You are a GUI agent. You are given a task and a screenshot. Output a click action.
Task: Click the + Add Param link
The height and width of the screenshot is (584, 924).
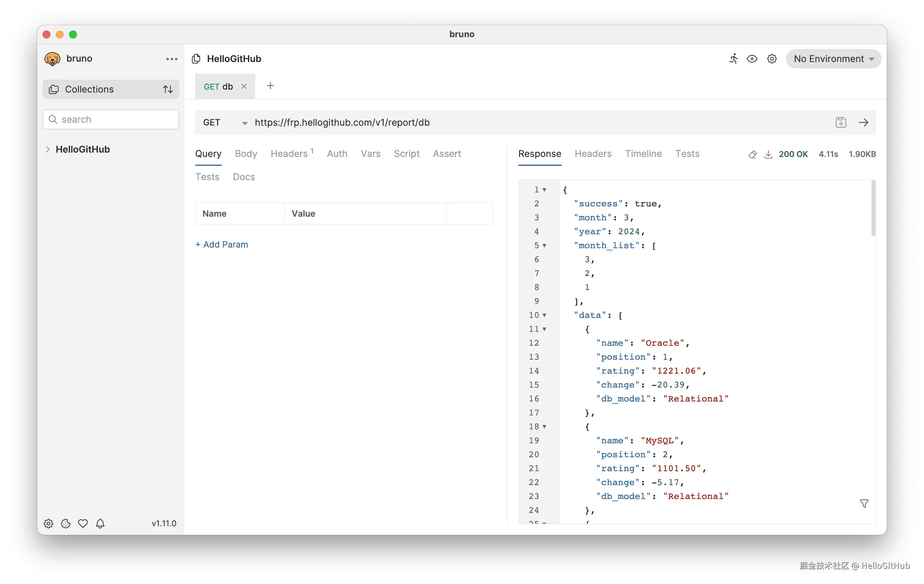pos(221,245)
